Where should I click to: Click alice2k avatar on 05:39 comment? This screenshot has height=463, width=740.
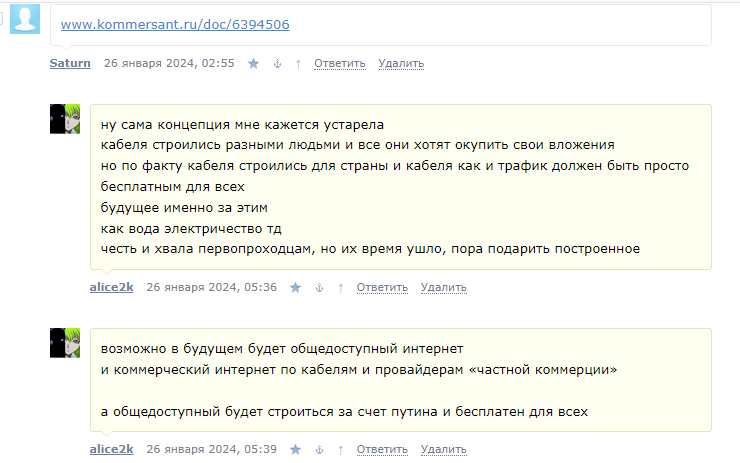(65, 343)
